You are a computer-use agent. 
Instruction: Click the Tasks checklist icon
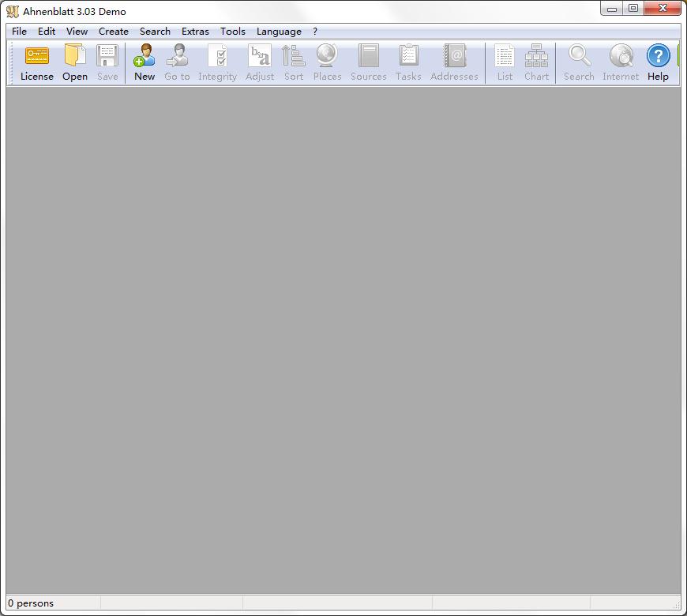click(x=408, y=57)
